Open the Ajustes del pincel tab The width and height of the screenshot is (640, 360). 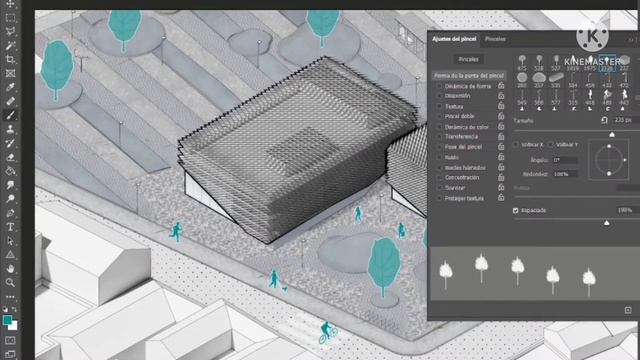(x=454, y=39)
